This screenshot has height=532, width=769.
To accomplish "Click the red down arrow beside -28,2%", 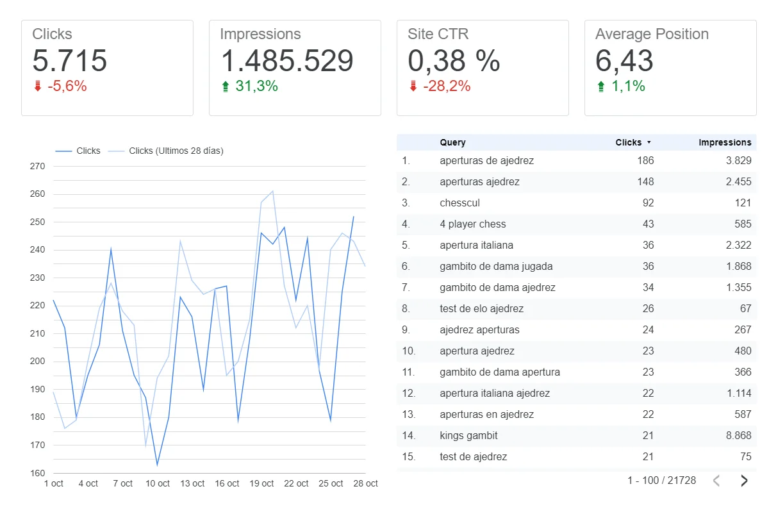I will [x=413, y=87].
